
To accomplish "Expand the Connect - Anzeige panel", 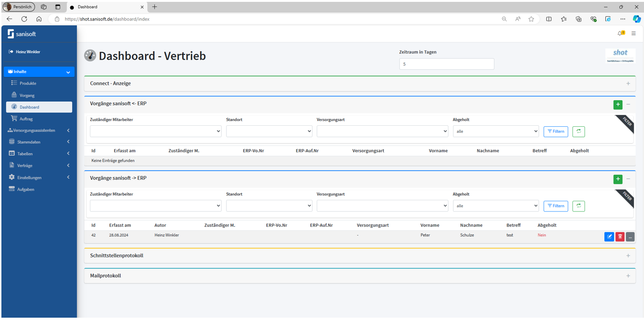I will click(628, 84).
